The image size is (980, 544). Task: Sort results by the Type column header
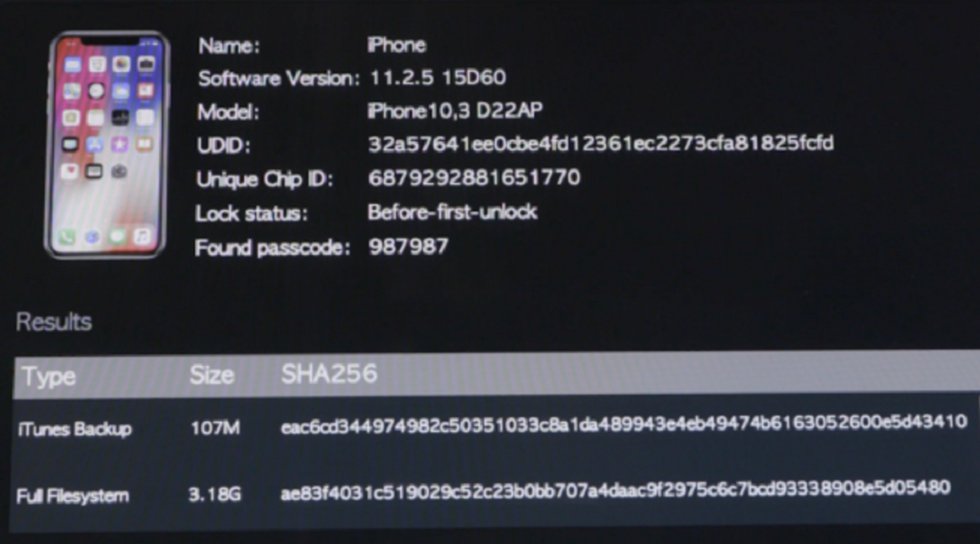click(49, 376)
